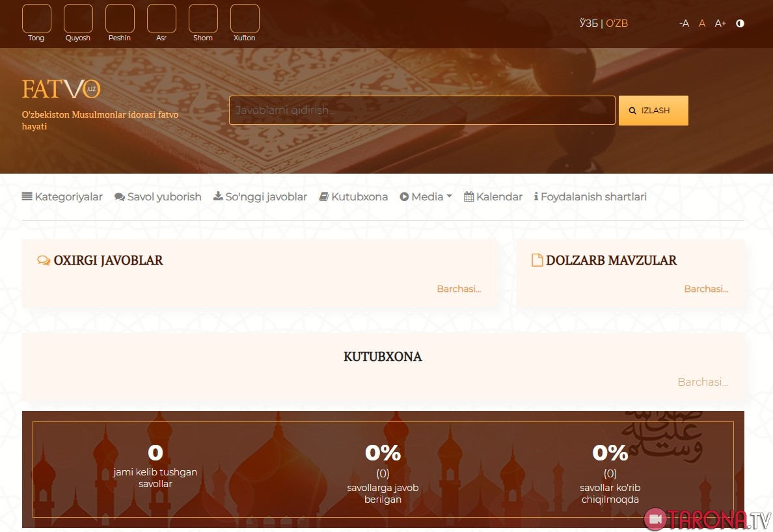Expand the Media dropdown menu

(426, 196)
